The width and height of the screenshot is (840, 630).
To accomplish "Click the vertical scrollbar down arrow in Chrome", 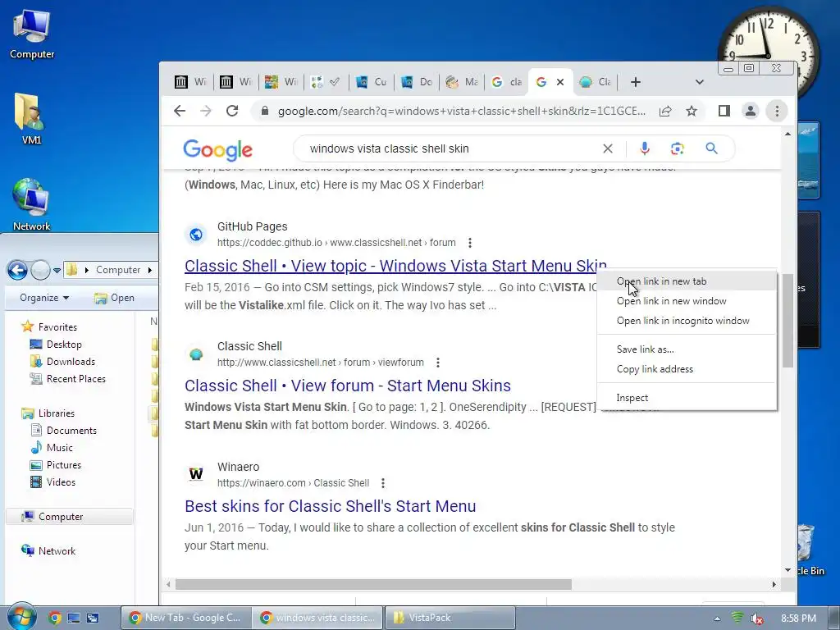I will tap(787, 570).
